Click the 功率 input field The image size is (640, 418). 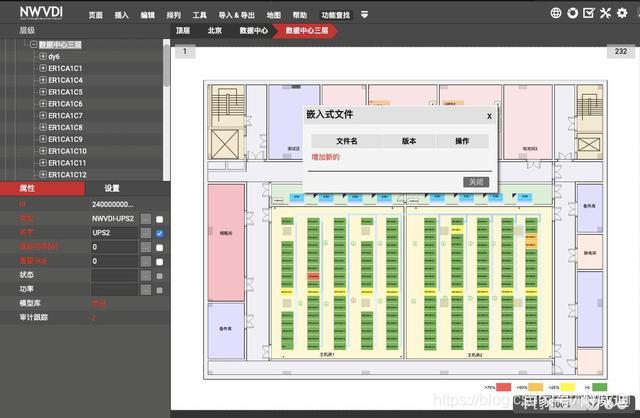[x=114, y=290]
